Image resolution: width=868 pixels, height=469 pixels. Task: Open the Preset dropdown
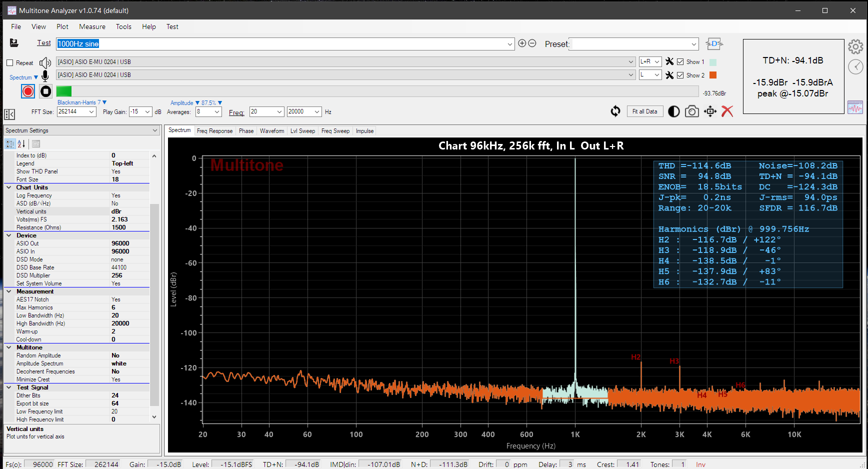tap(694, 44)
